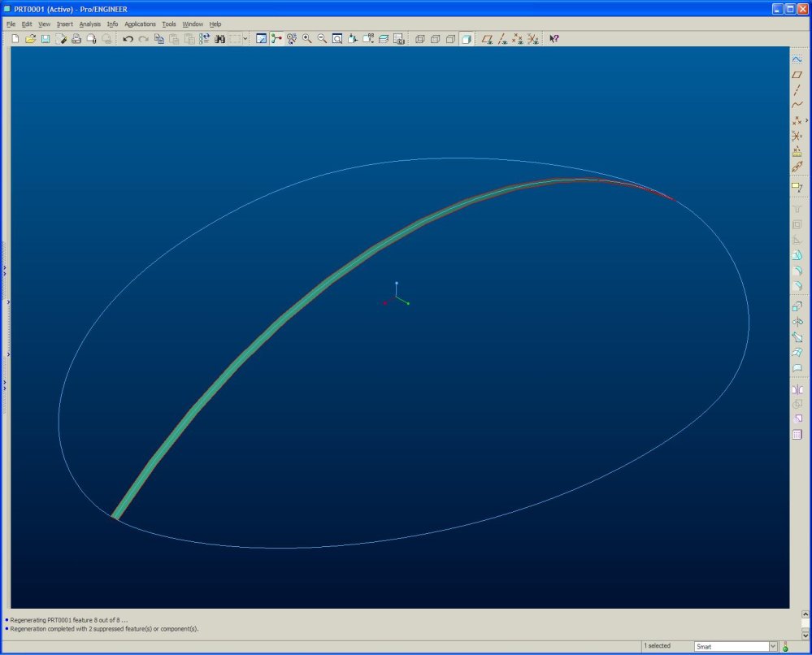Select the Boundary Blend tool
This screenshot has height=655, width=812.
797,353
